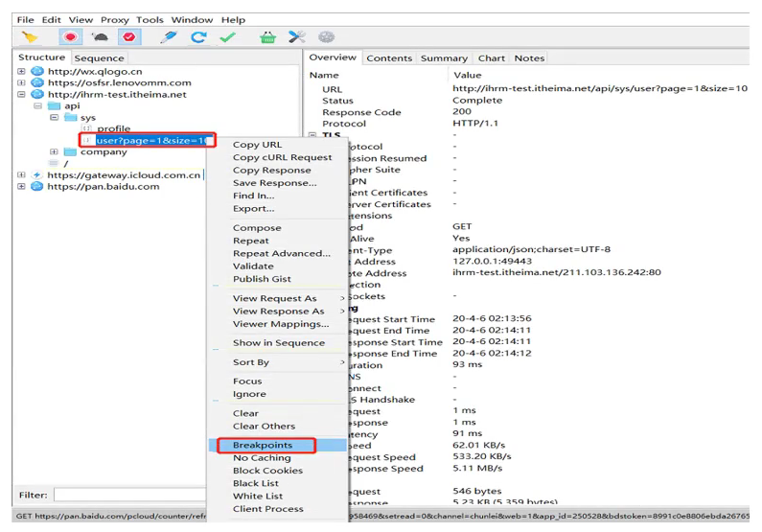This screenshot has width=762, height=532.
Task: Collapse the TLS section in Overview
Action: tap(312, 135)
